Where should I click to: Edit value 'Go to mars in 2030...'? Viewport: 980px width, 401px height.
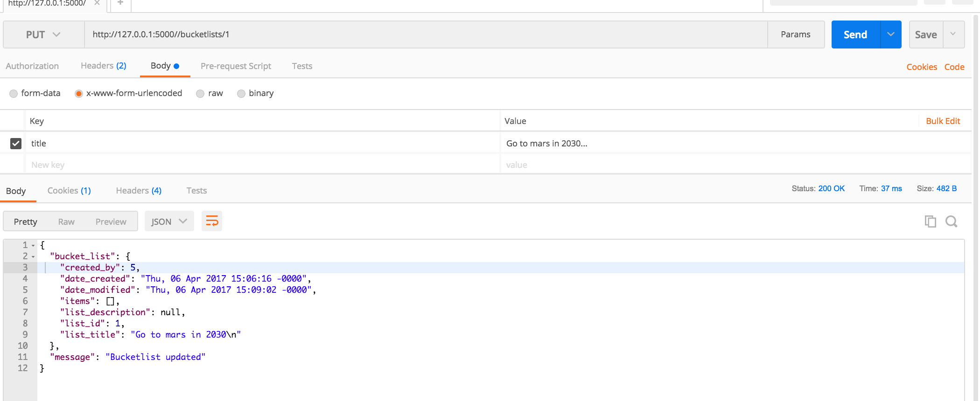click(735, 143)
